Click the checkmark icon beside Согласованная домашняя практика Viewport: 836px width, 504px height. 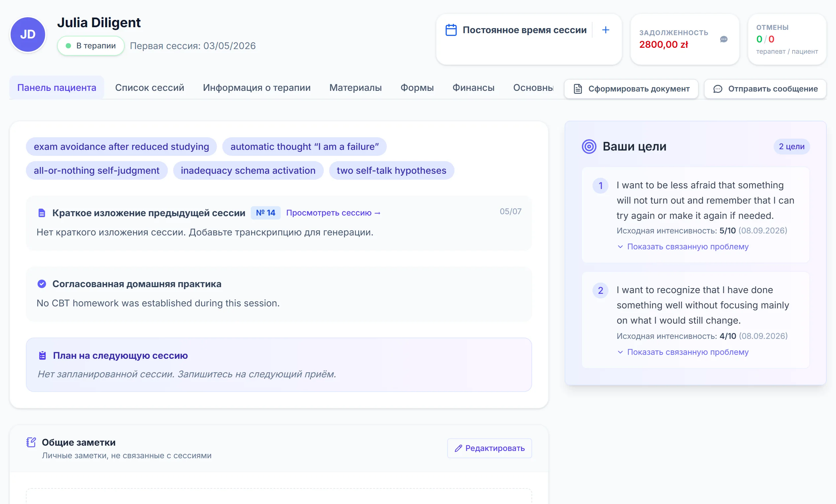42,284
